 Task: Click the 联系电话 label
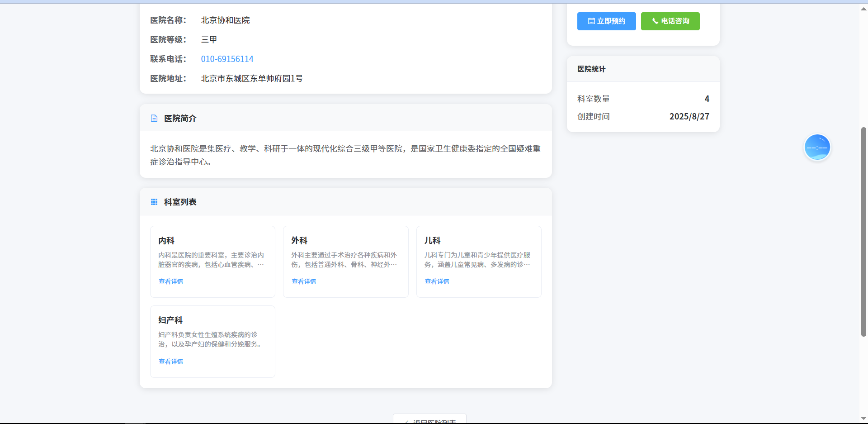[168, 59]
